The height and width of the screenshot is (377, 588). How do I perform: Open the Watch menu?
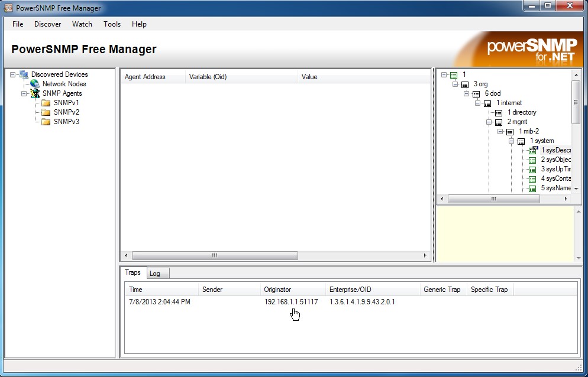pyautogui.click(x=82, y=24)
